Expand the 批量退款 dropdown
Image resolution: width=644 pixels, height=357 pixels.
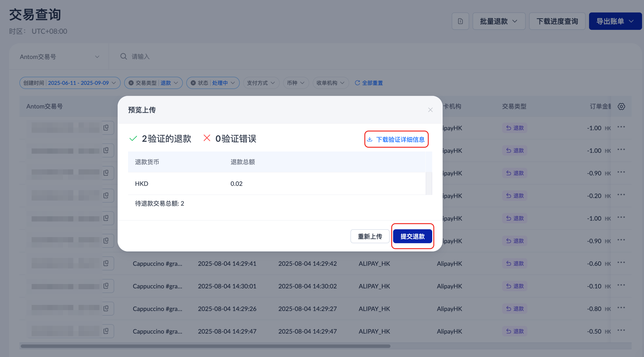click(499, 21)
